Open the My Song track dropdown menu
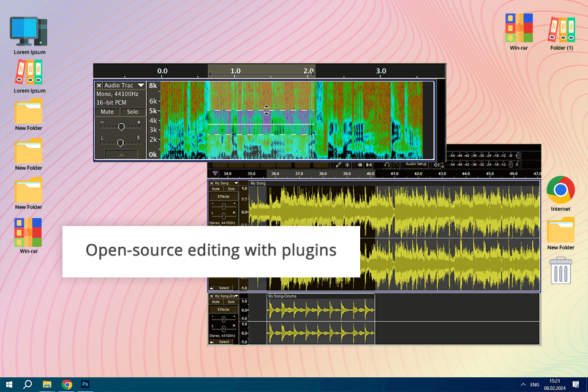 236,183
